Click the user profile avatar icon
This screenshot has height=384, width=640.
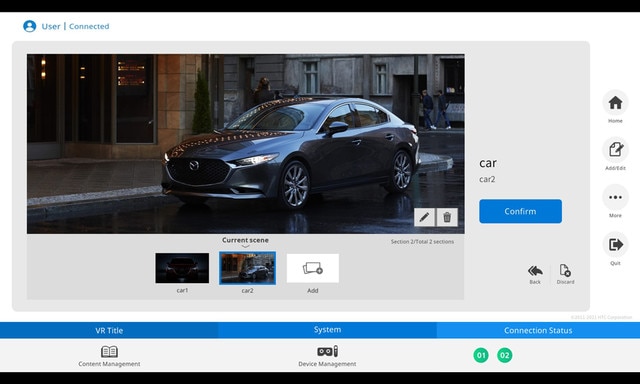point(29,26)
